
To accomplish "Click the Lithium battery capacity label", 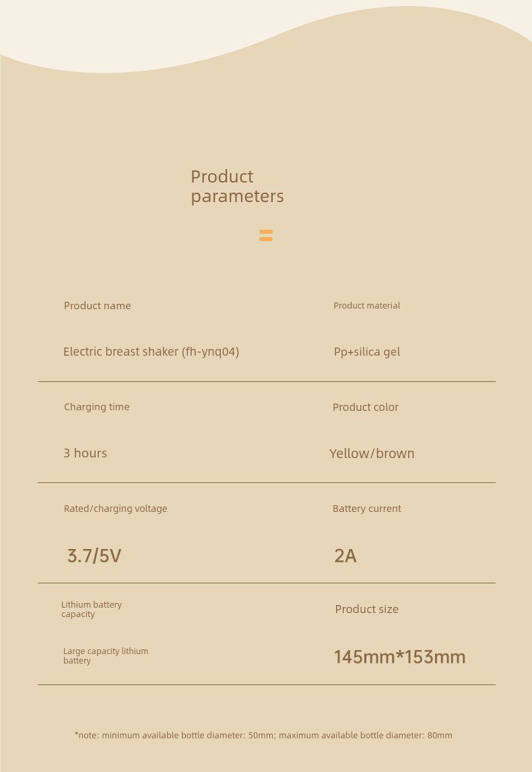I will 92,609.
